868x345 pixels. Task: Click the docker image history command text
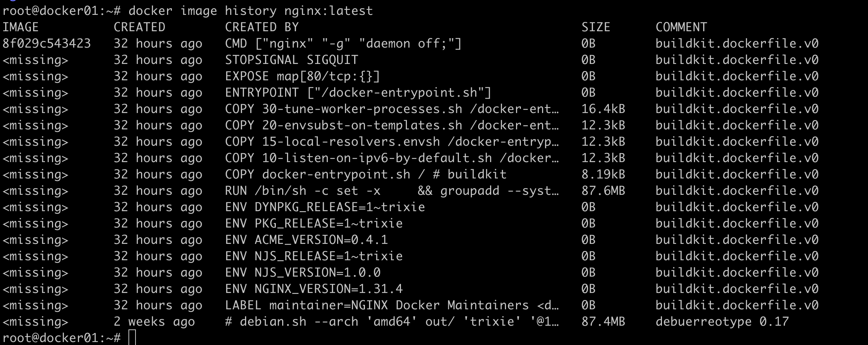(x=251, y=11)
